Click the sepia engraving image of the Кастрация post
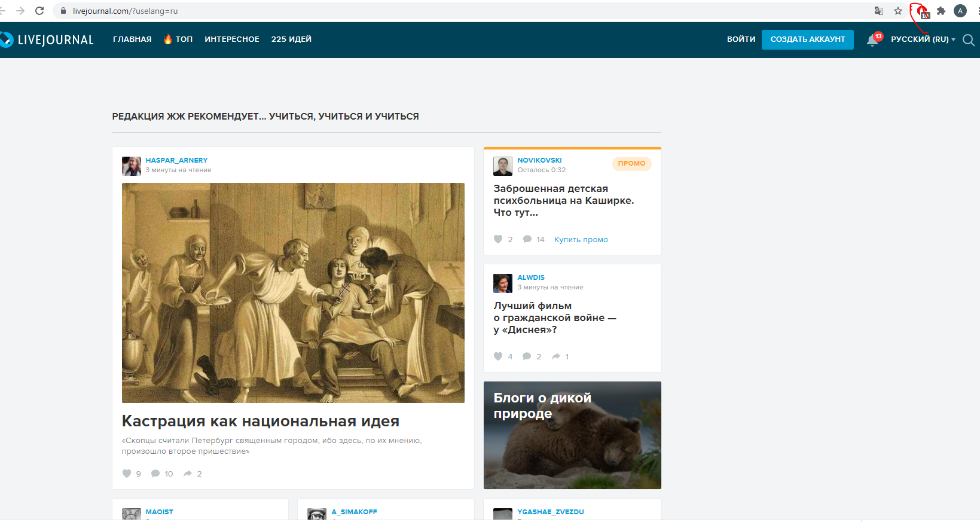980x522 pixels. coord(293,293)
